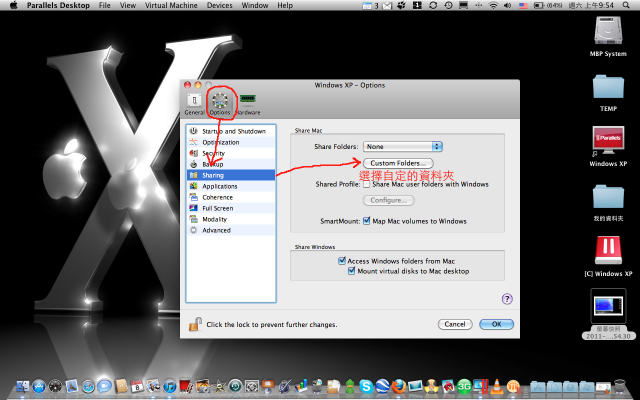Image resolution: width=640 pixels, height=400 pixels.
Task: Select Optimization in the sidebar
Action: [x=231, y=142]
